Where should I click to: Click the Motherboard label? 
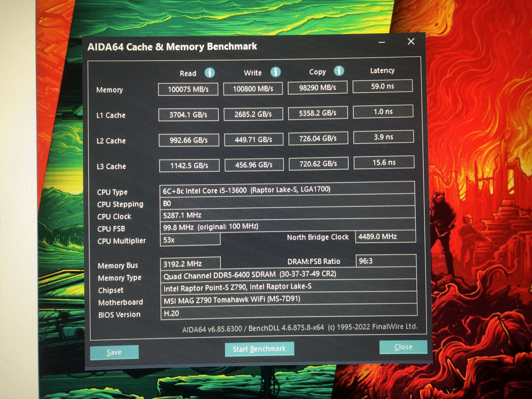[x=121, y=302]
